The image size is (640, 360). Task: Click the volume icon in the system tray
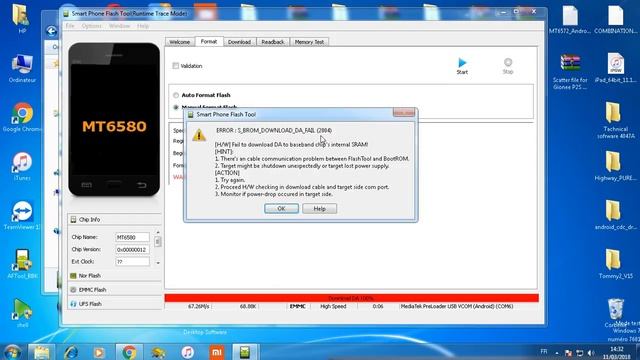[591, 352]
